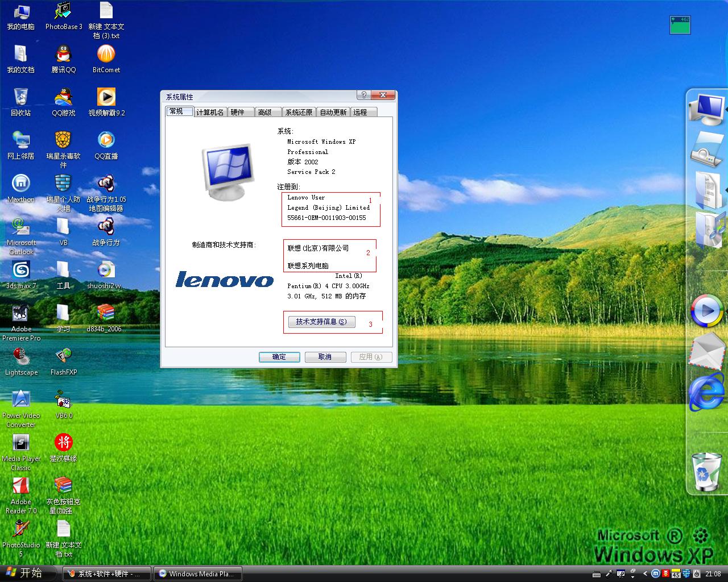Select the 回收站 desktop icon
The width and height of the screenshot is (728, 582).
point(21,102)
